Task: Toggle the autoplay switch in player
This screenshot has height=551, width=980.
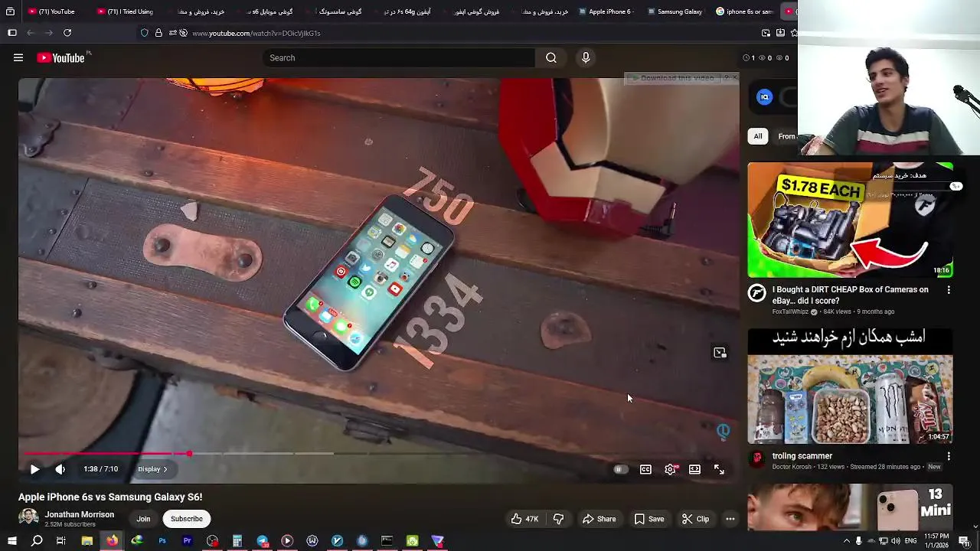Action: [620, 469]
